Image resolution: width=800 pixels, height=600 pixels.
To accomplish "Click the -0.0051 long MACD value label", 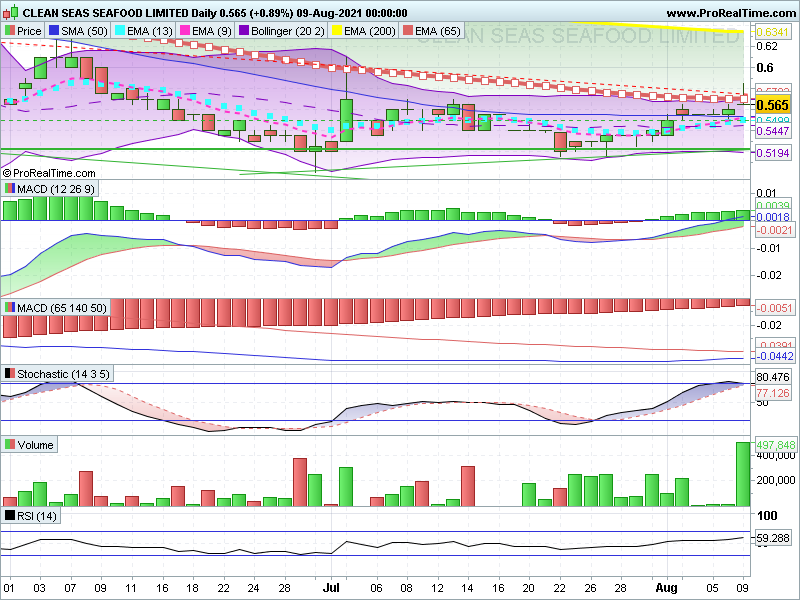I will [773, 308].
